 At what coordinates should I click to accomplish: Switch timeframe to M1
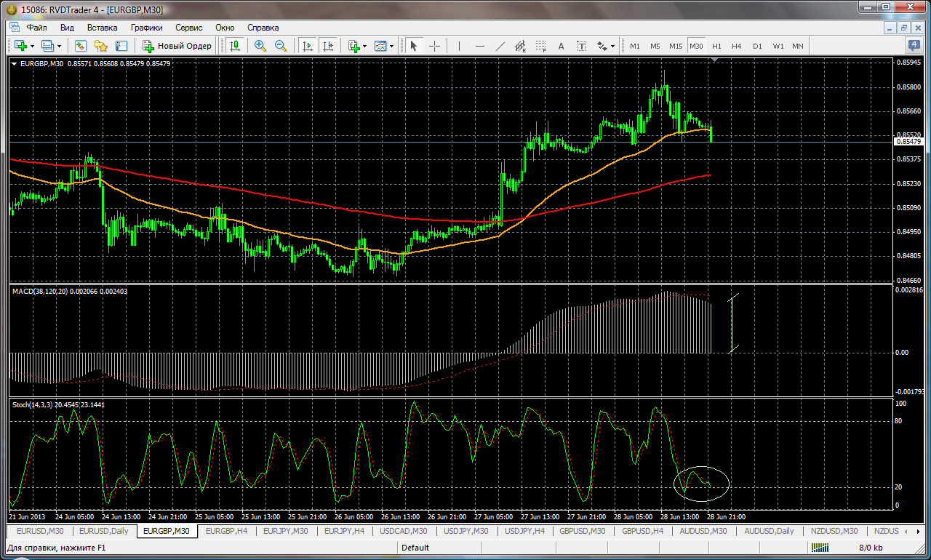[x=635, y=46]
